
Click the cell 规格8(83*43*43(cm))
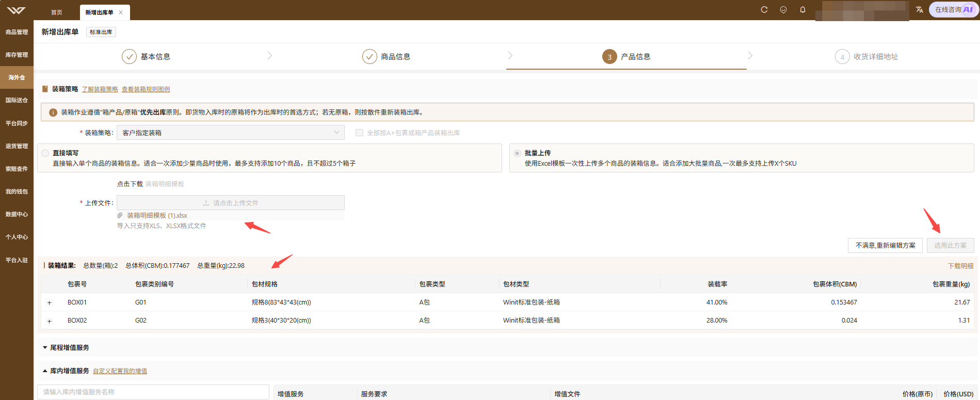pyautogui.click(x=281, y=302)
